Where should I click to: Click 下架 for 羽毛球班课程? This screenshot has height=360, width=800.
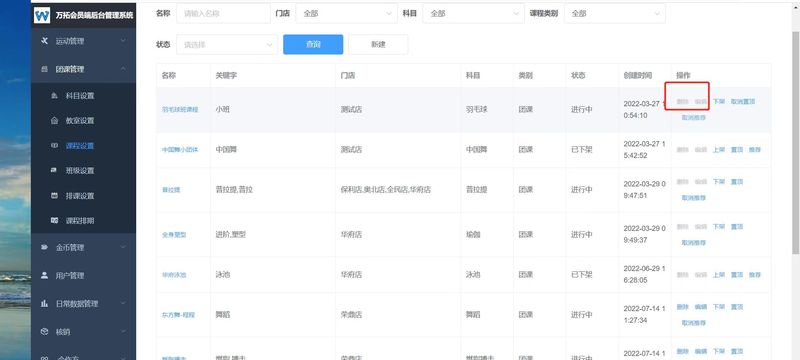719,101
